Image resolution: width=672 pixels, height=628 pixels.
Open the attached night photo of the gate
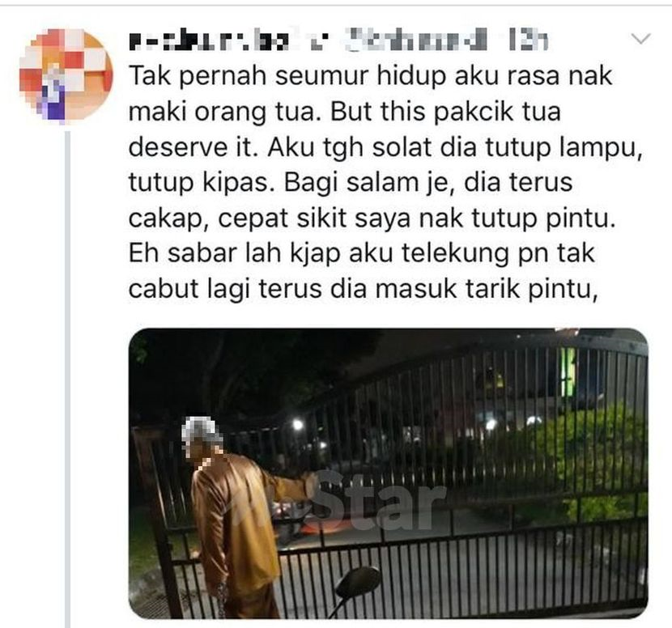pyautogui.click(x=389, y=473)
